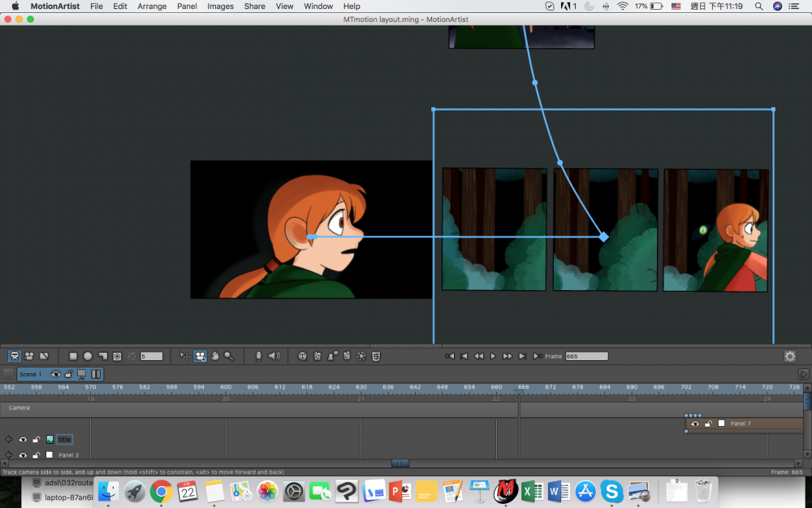Open the Edit menu
Viewport: 812px width, 508px height.
pyautogui.click(x=120, y=7)
